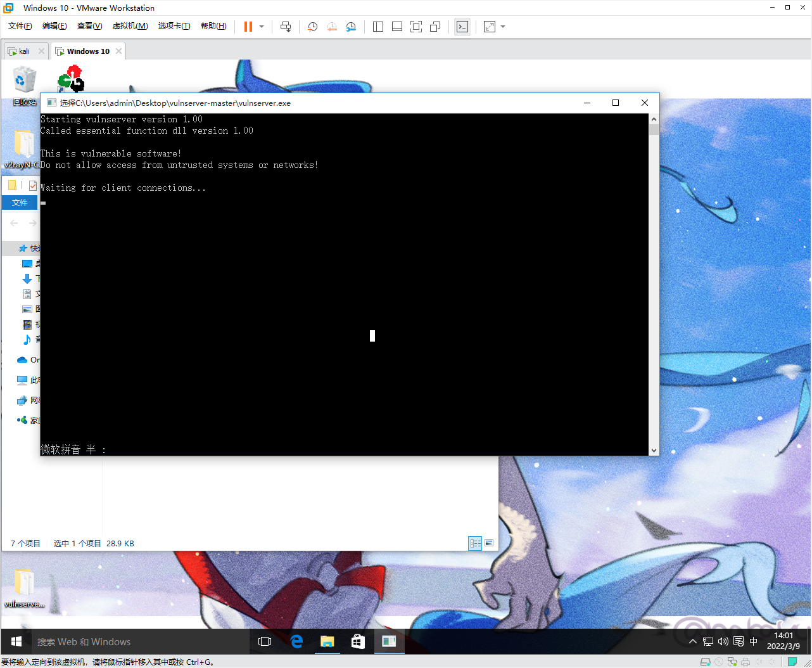This screenshot has width=812, height=668.
Task: Open the 文件 tab in File Explorer
Action: pos(20,203)
